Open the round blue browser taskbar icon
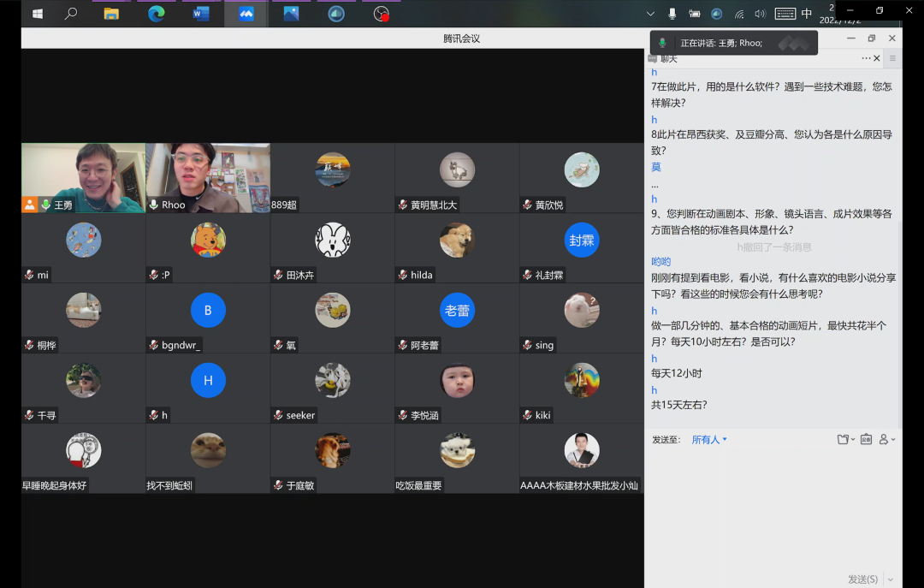The image size is (924, 588). coord(336,14)
